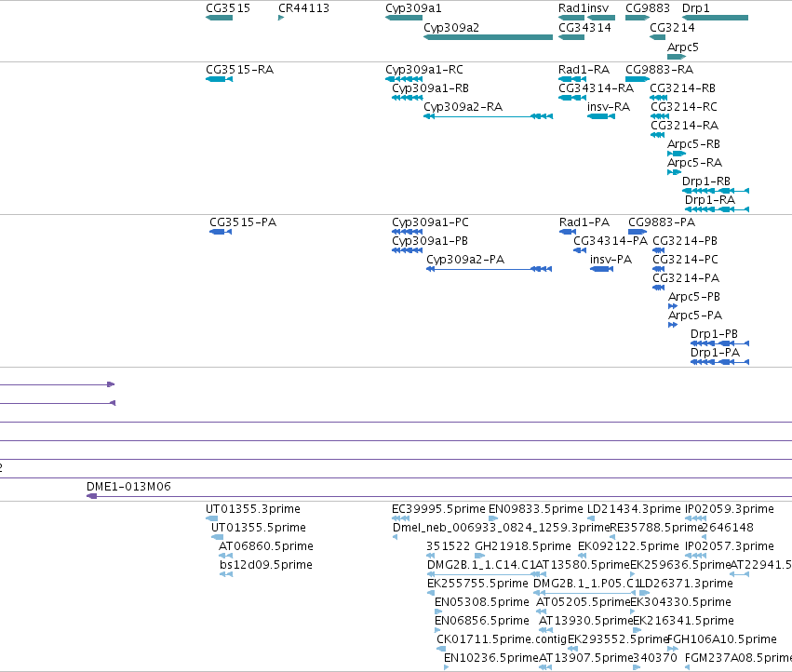This screenshot has height=672, width=792.
Task: Click the EN09833.5prime EST
Action: point(535,509)
